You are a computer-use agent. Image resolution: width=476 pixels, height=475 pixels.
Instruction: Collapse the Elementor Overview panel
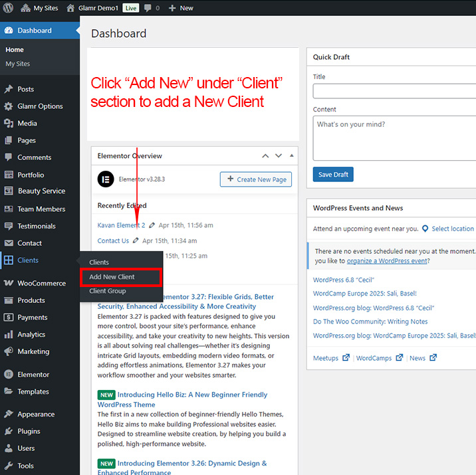click(x=291, y=155)
